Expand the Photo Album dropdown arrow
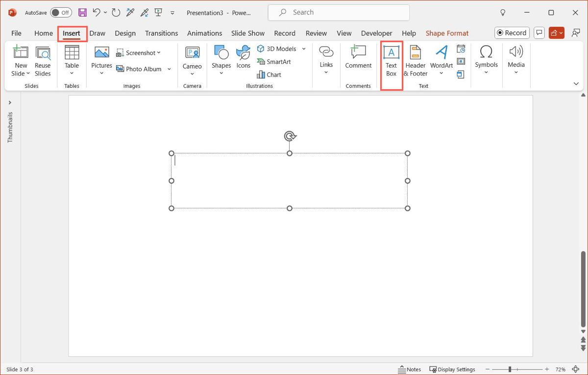Screen dimensions: 588x375 [169, 69]
